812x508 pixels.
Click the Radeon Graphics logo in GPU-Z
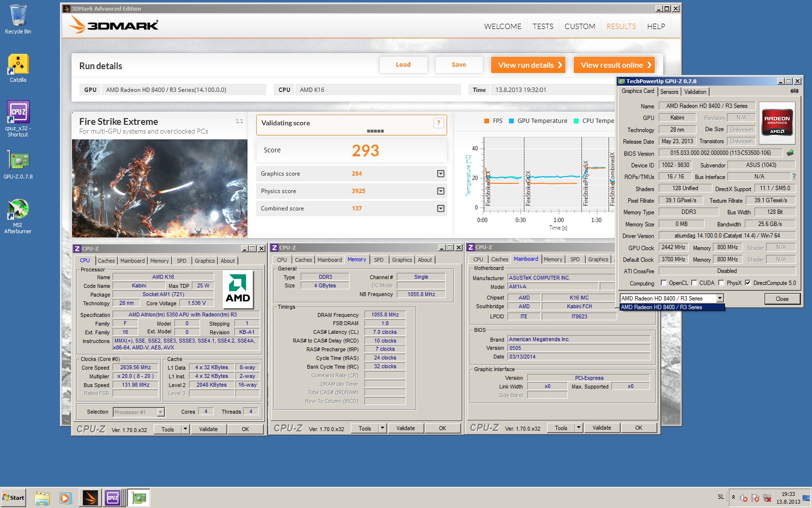777,123
